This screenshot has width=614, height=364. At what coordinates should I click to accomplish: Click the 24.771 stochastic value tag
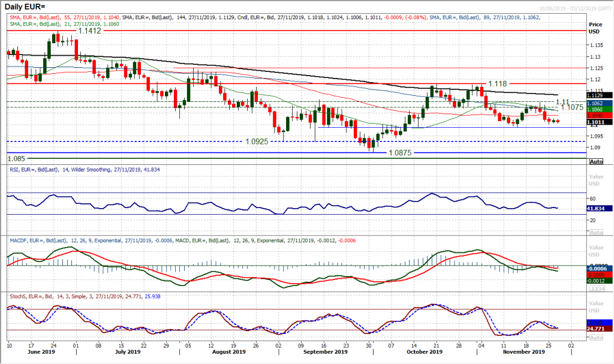598,329
